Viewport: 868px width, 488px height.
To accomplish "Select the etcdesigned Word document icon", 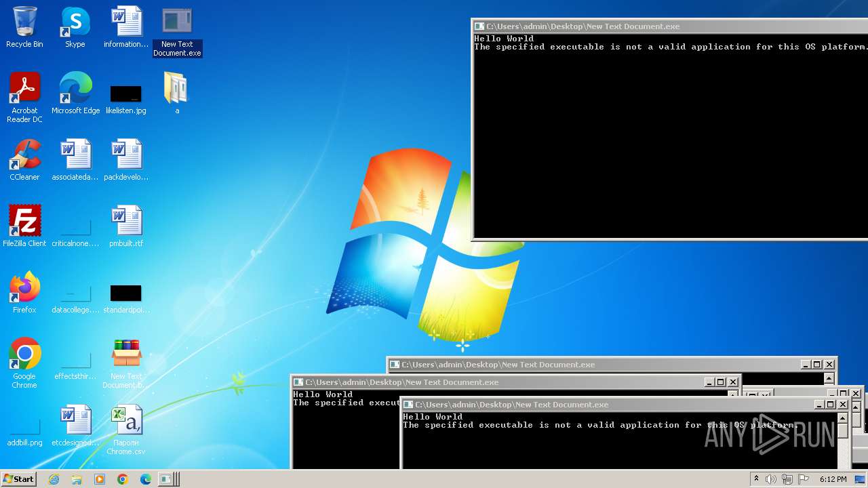I will (75, 426).
